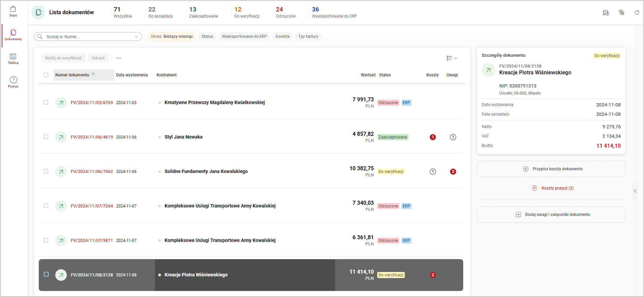Filter by 13 Zaakceptowane
Screen dimensions: 644x297
pos(203,13)
